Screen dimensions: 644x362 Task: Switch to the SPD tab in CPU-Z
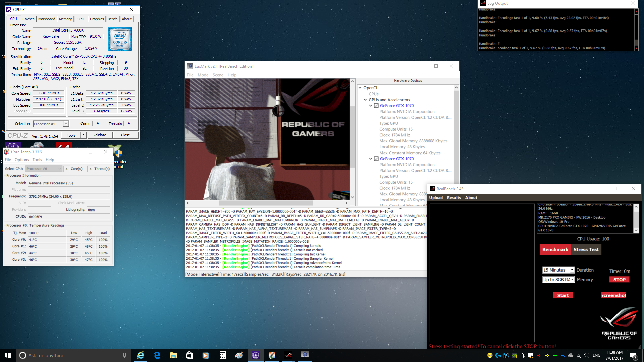(x=81, y=19)
